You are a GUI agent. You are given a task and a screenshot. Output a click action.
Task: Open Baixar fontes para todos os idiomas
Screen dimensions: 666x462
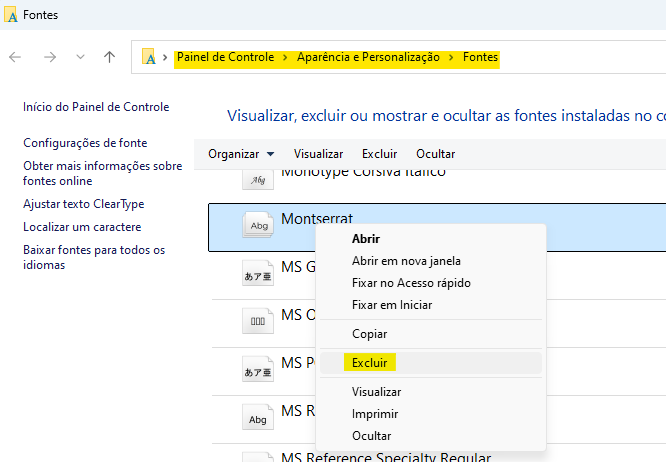tap(94, 257)
